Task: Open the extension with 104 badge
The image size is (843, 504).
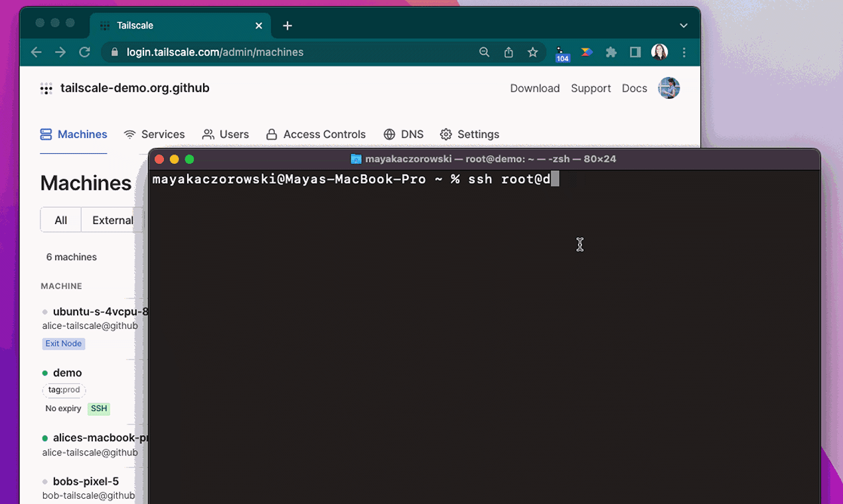Action: (562, 54)
